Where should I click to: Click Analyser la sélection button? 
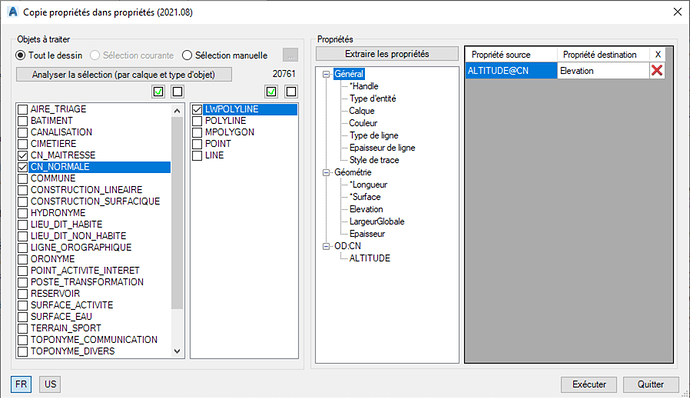[x=124, y=74]
